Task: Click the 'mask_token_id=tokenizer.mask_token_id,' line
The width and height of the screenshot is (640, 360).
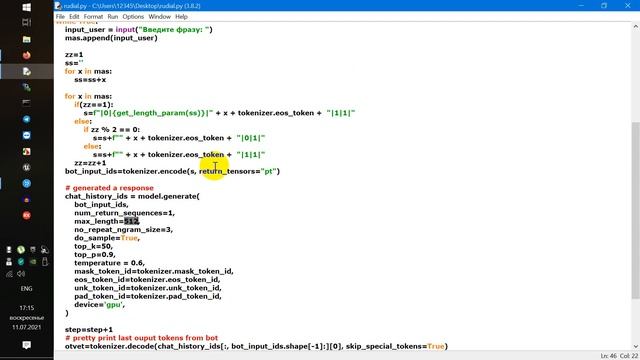Action: tap(154, 271)
